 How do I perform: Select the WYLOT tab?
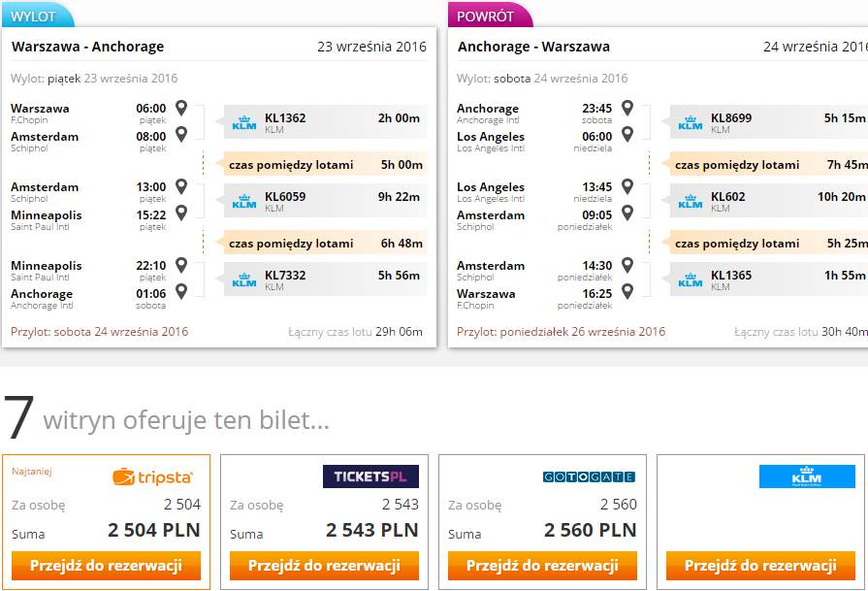(x=38, y=16)
